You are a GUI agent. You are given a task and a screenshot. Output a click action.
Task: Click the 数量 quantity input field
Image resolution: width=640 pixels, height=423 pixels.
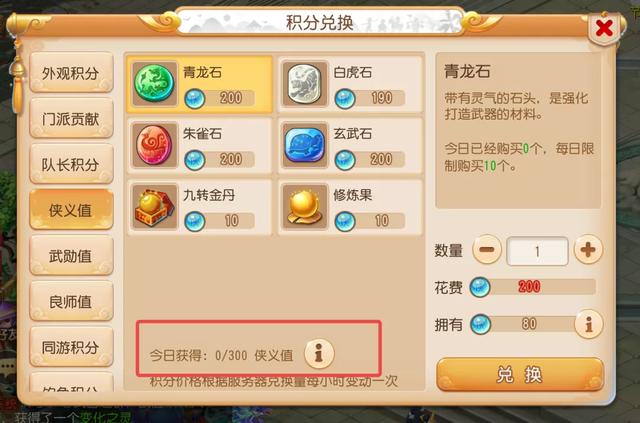coord(537,251)
